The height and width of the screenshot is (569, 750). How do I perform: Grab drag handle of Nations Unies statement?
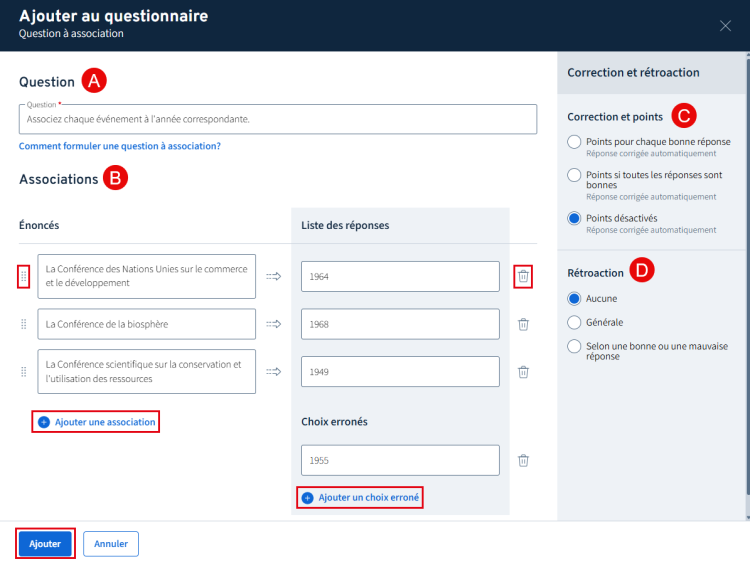[23, 276]
